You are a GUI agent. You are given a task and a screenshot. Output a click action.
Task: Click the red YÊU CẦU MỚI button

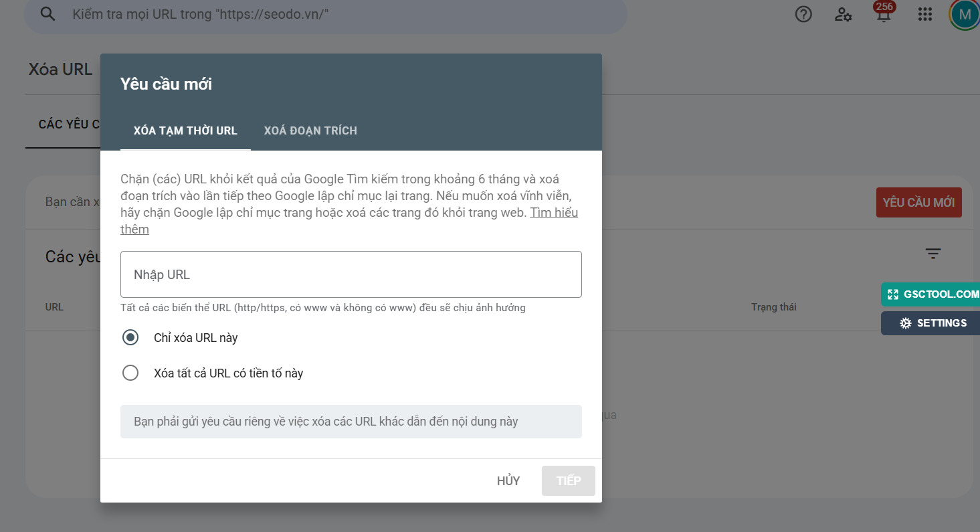coord(919,203)
